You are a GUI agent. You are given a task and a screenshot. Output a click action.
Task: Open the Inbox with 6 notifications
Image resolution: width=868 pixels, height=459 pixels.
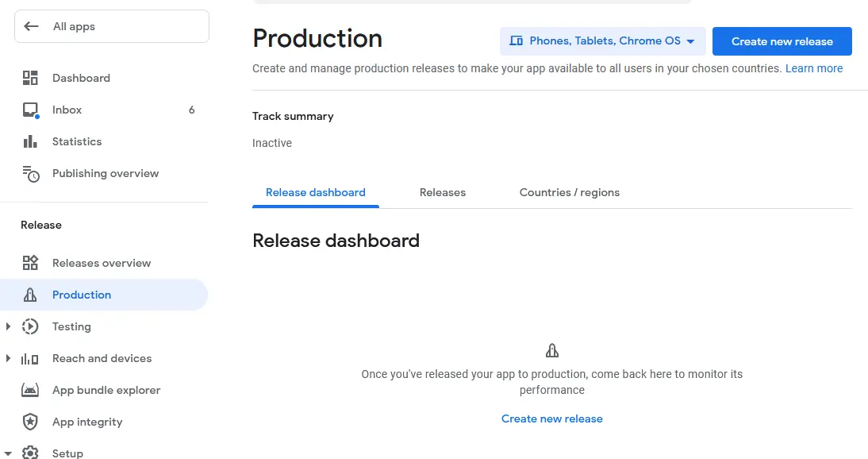[67, 110]
